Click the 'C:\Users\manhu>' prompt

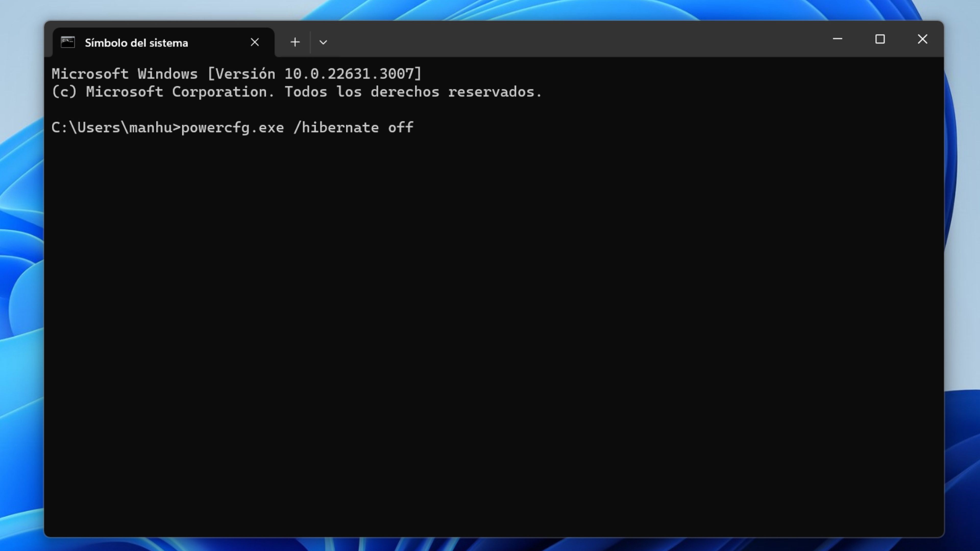[x=116, y=128]
